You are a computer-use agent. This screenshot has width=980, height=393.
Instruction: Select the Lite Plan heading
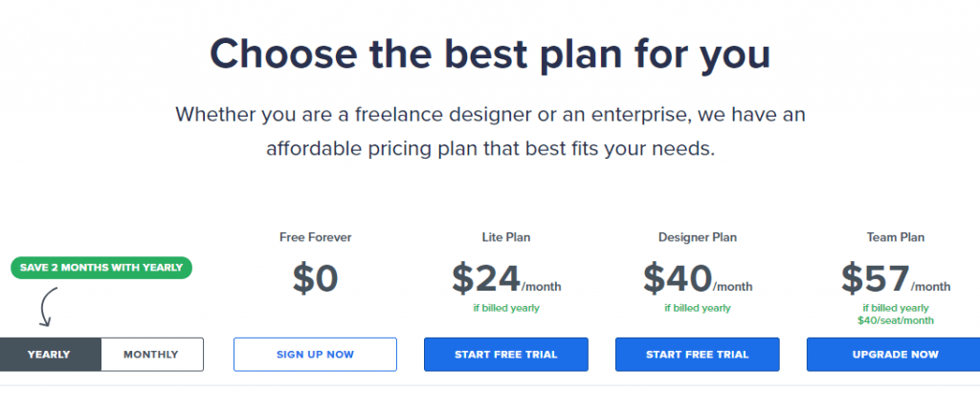(506, 237)
